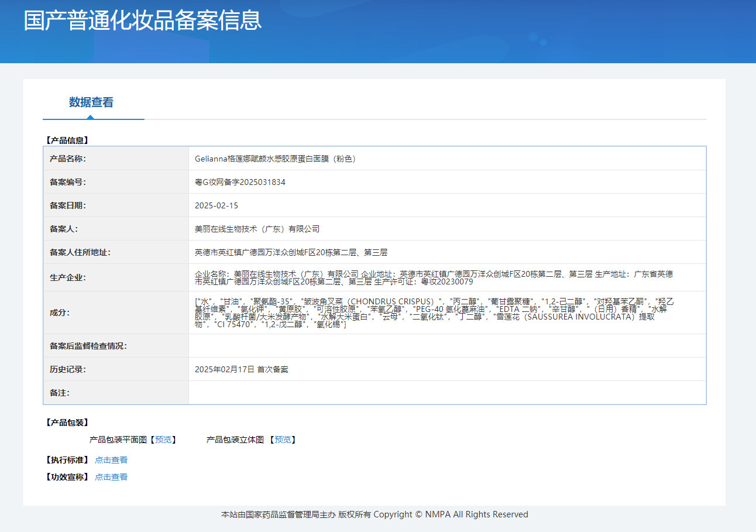756x532 pixels.
Task: Click the empty 备注 value cell
Action: pos(447,393)
